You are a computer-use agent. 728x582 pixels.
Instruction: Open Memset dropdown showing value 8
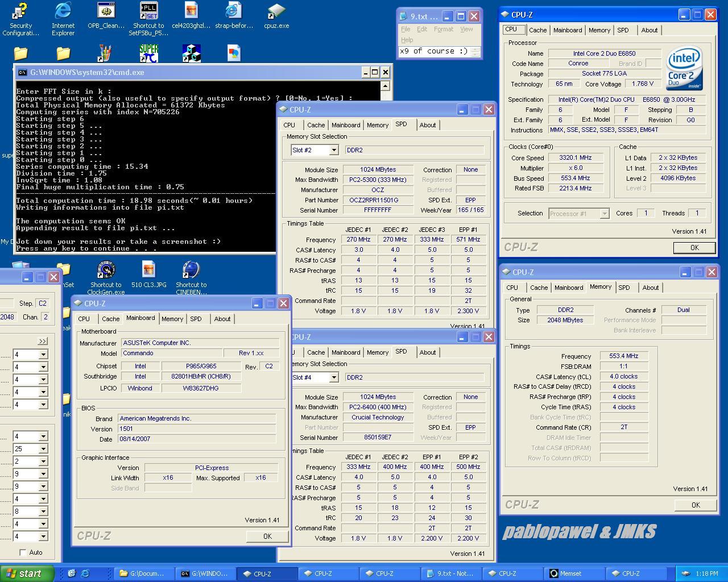pyautogui.click(x=43, y=512)
